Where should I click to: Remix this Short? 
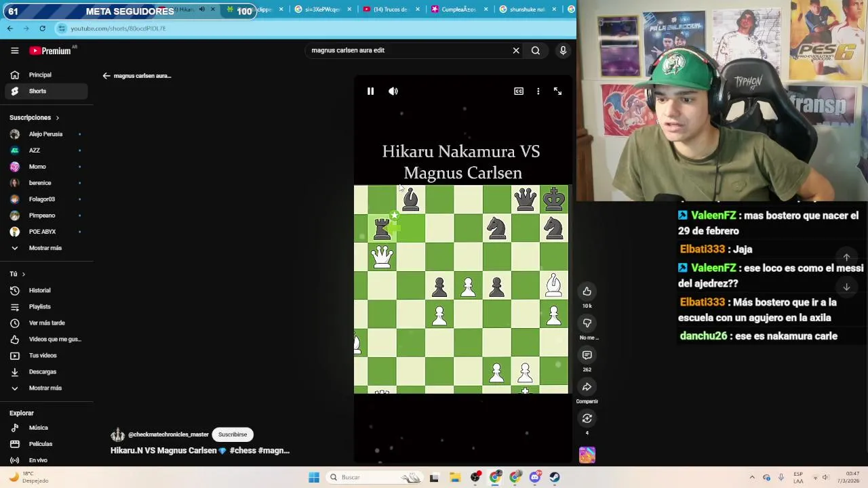(587, 419)
